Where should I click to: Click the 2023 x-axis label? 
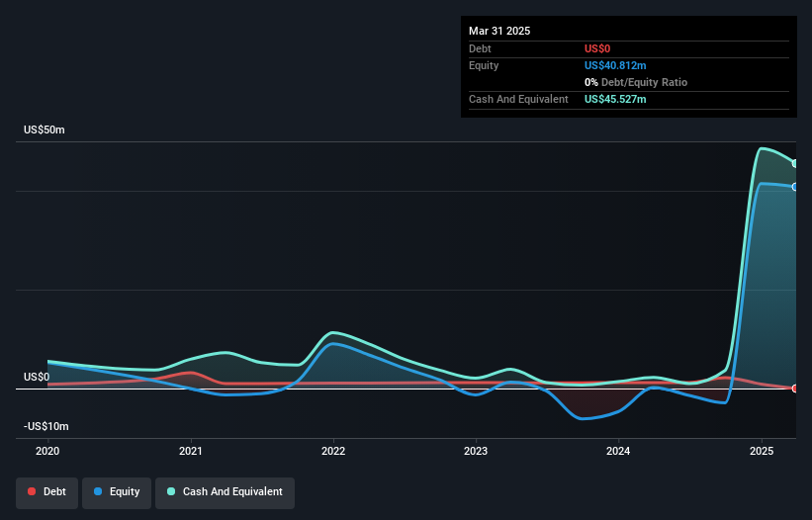476,451
